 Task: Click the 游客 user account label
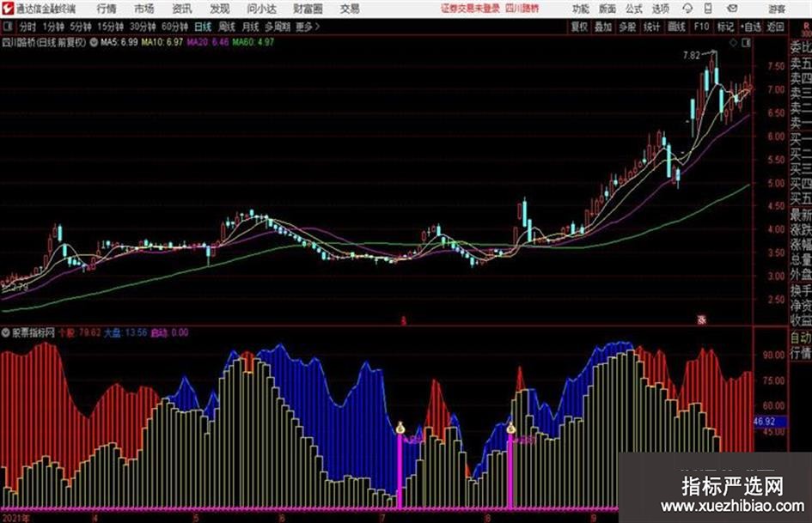(776, 9)
